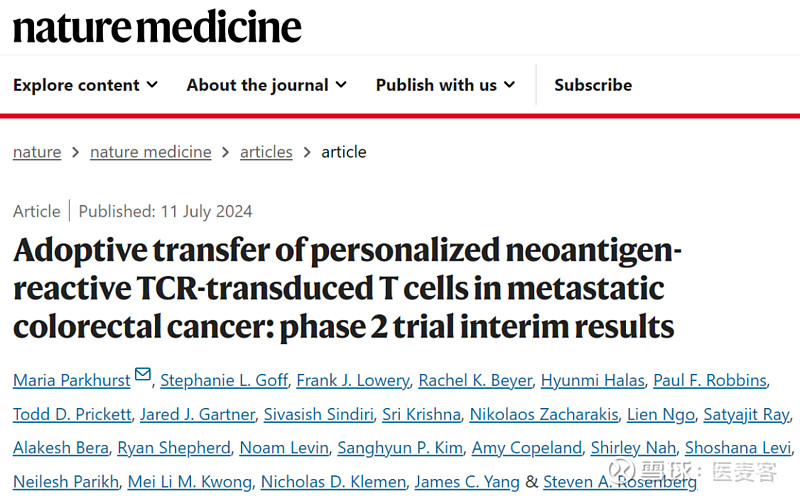Navigate to the articles breadcrumb
800x496 pixels.
[266, 152]
